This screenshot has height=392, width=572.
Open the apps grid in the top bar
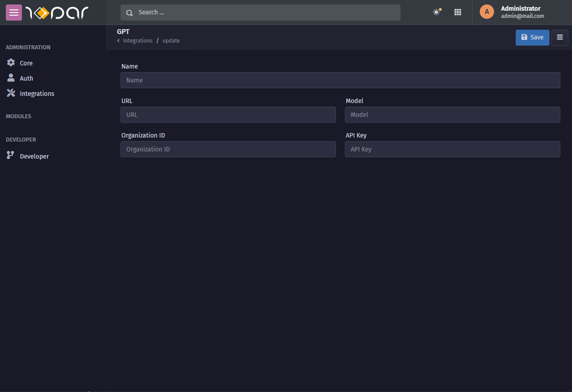(457, 12)
